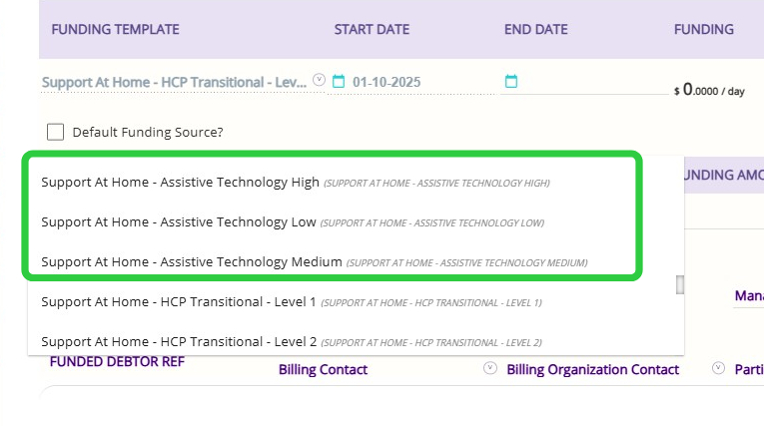This screenshot has width=764, height=426.
Task: Click the Funding Template dropdown arrow icon
Action: coord(319,80)
